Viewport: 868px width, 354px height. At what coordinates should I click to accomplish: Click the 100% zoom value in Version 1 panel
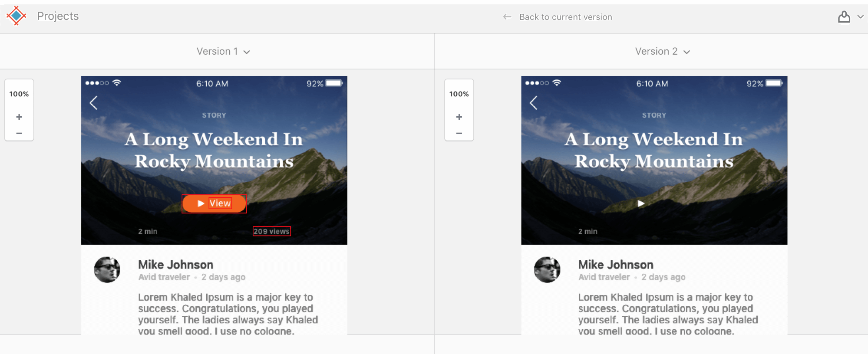[x=19, y=94]
